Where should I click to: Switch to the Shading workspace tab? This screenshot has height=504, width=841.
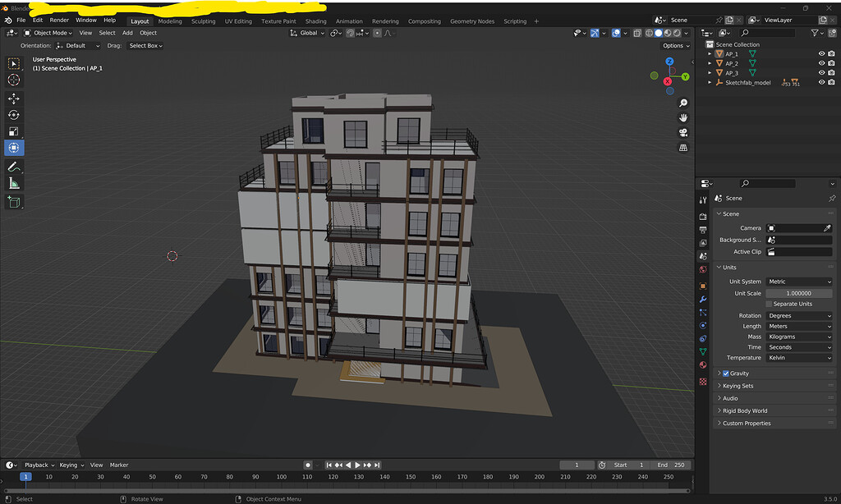coord(315,21)
